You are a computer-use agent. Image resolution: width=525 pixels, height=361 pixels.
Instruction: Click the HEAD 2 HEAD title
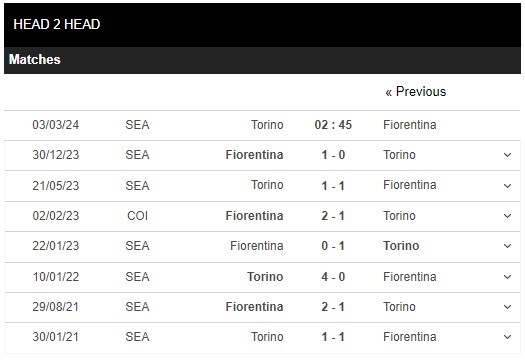57,24
